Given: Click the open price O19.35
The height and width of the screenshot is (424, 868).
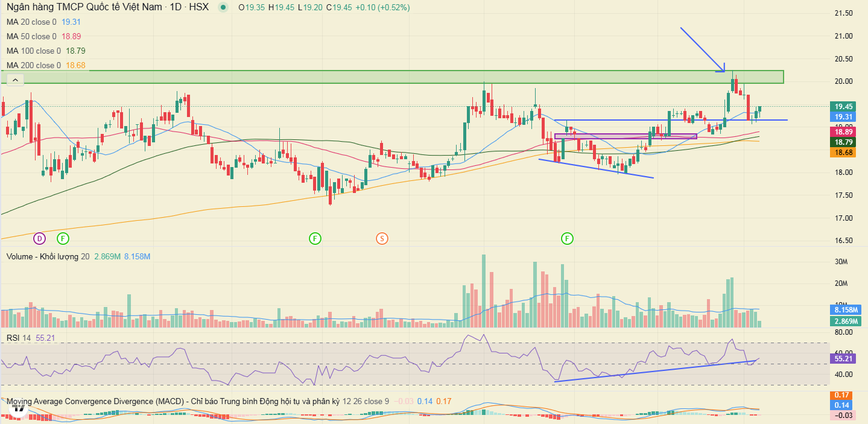Looking at the screenshot, I should tap(252, 8).
